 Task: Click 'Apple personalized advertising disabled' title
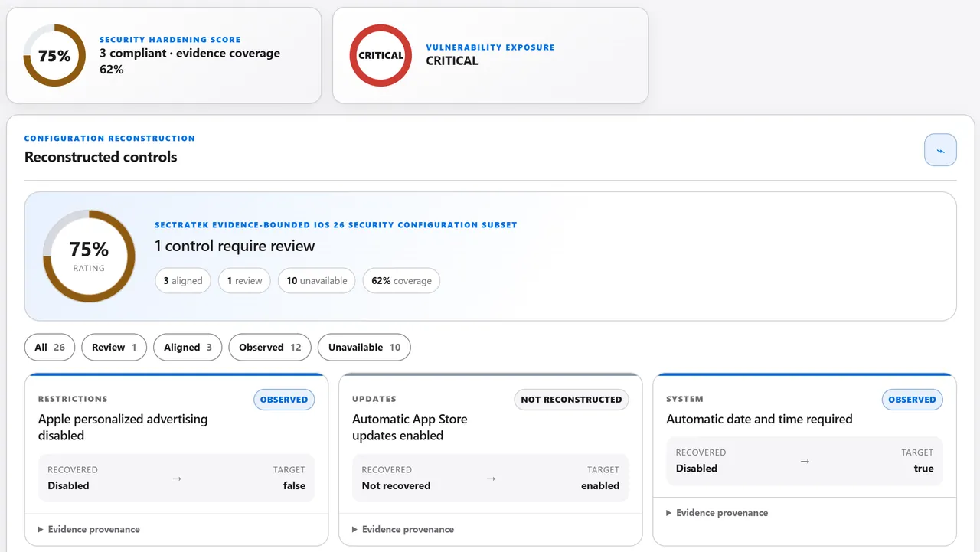122,427
